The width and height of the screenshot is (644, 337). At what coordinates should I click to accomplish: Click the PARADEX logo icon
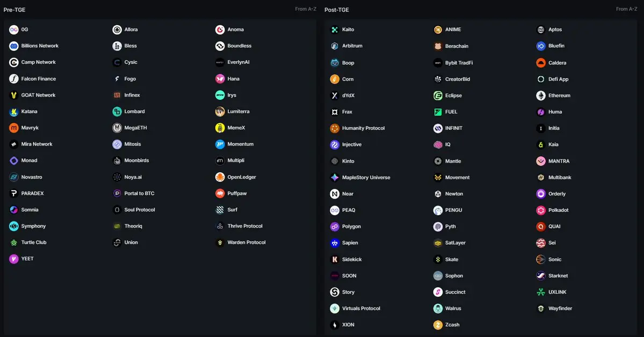[x=14, y=193]
